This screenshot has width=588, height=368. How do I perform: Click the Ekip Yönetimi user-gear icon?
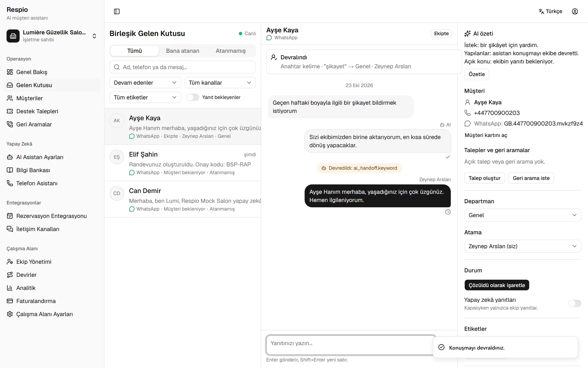coord(10,262)
